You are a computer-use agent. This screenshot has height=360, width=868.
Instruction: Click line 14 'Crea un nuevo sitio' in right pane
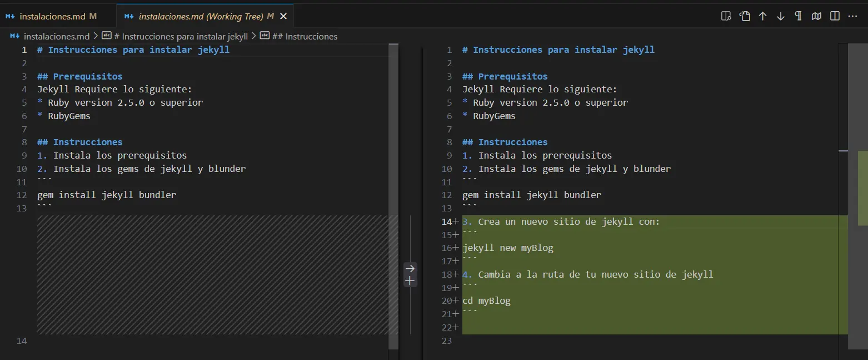561,221
